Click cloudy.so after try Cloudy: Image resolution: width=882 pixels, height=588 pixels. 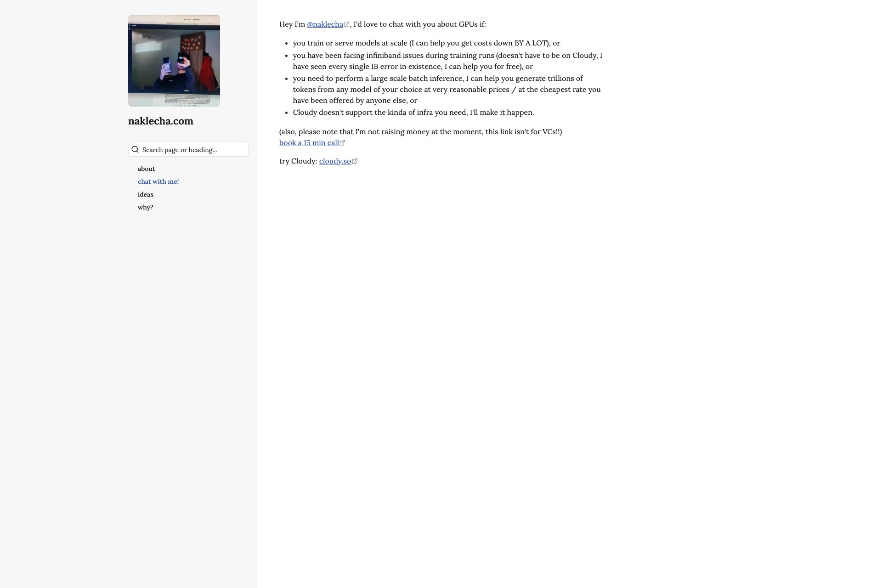335,161
